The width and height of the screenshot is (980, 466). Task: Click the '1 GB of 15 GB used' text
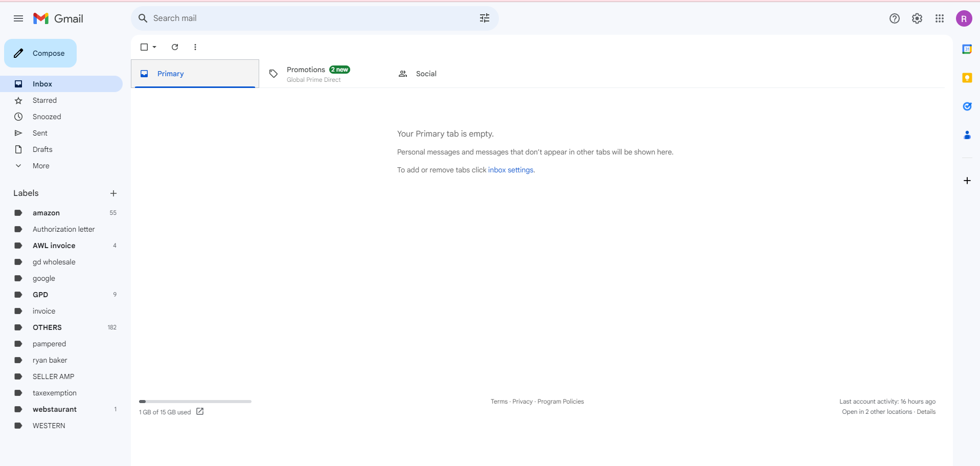(x=165, y=412)
